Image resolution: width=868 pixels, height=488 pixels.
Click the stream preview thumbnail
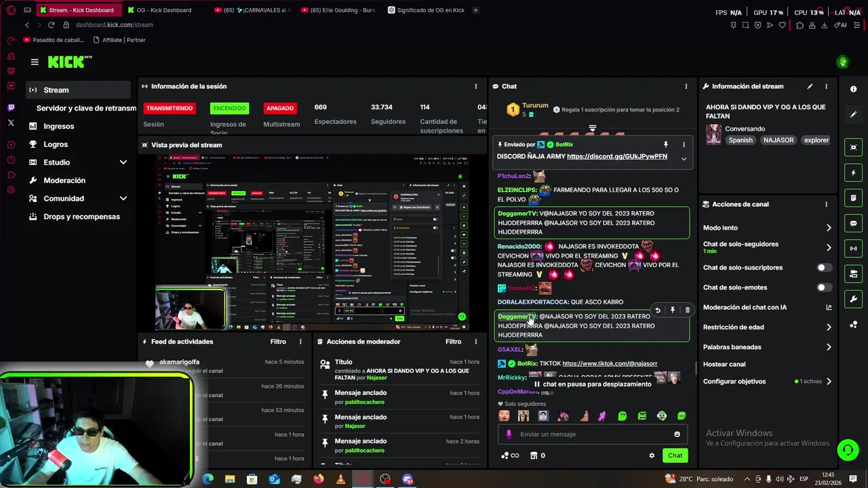[311, 242]
